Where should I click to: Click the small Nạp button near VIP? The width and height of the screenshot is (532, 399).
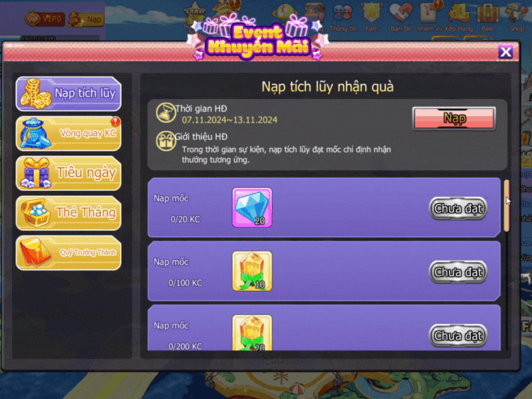click(86, 19)
